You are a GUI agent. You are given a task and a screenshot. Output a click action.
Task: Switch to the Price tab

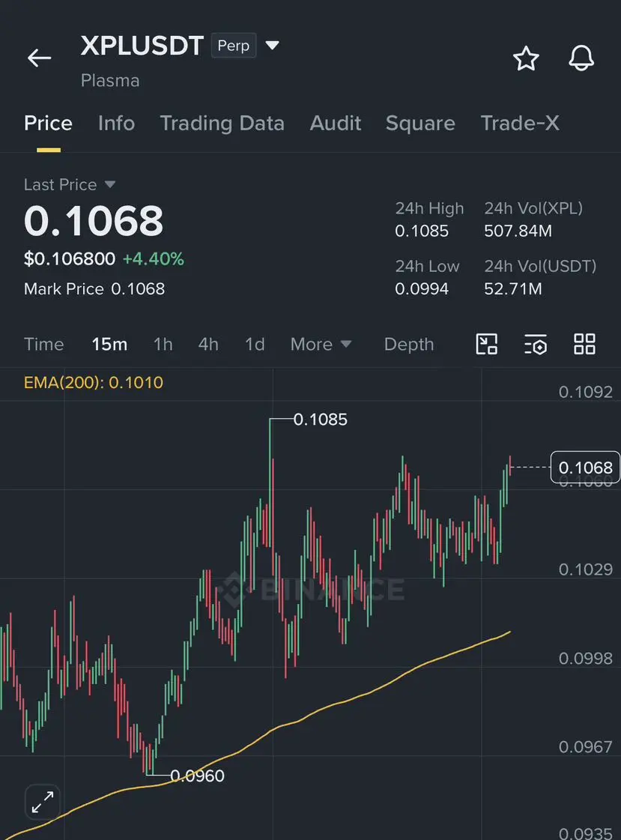click(x=48, y=123)
